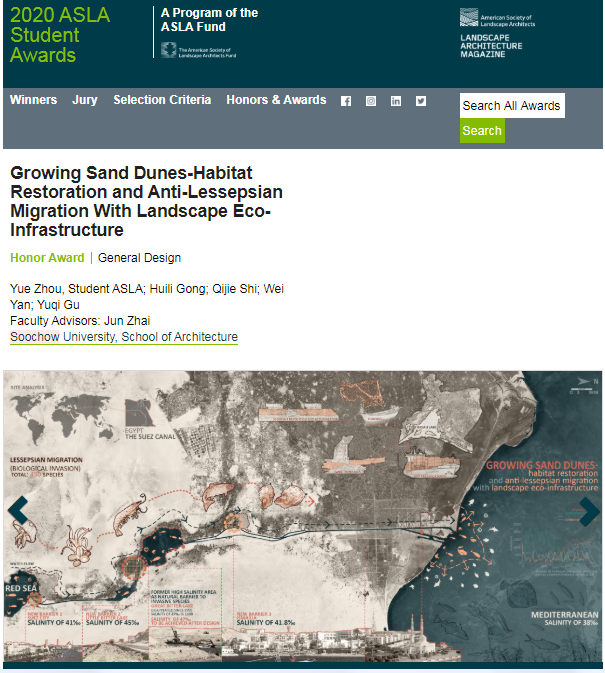Open the Winners menu item
The width and height of the screenshot is (605, 673).
(33, 100)
